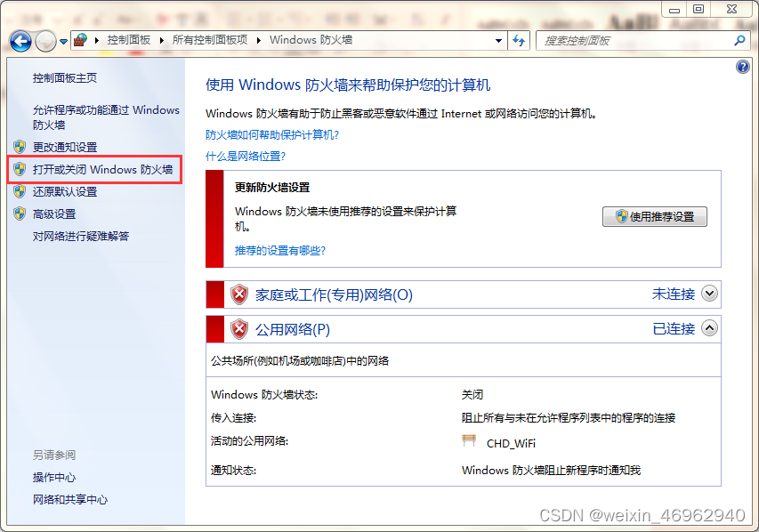This screenshot has width=759, height=532.
Task: Open 还原默认设置 link
Action: [65, 191]
